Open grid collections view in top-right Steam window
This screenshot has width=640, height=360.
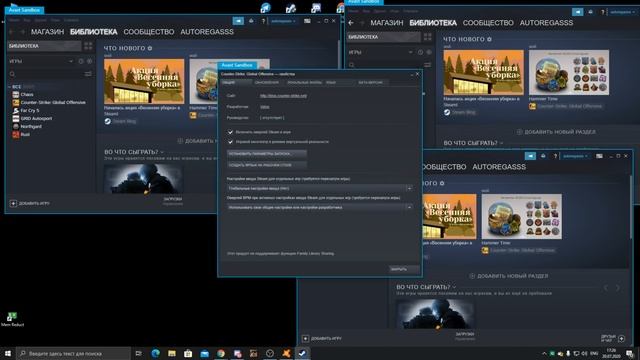pyautogui.click(x=427, y=37)
